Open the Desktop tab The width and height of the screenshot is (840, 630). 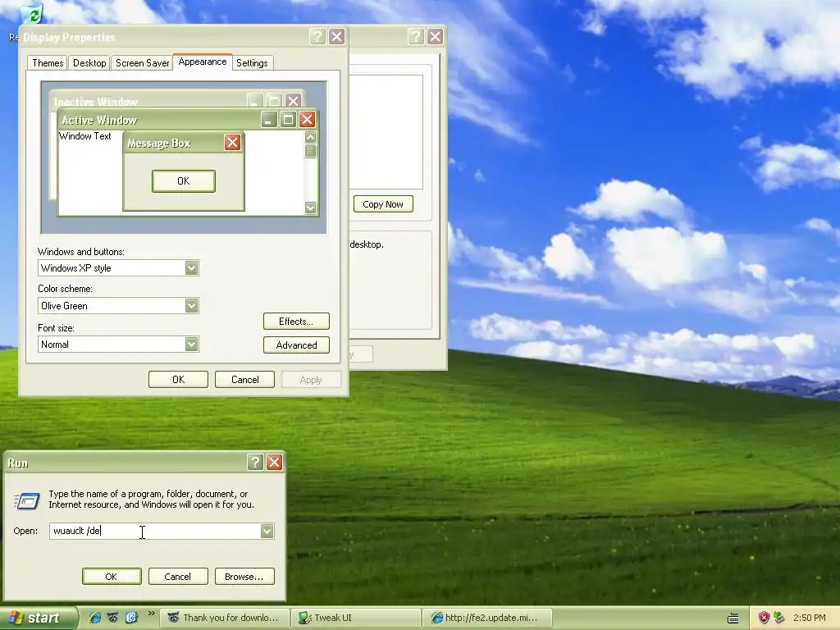pos(89,63)
